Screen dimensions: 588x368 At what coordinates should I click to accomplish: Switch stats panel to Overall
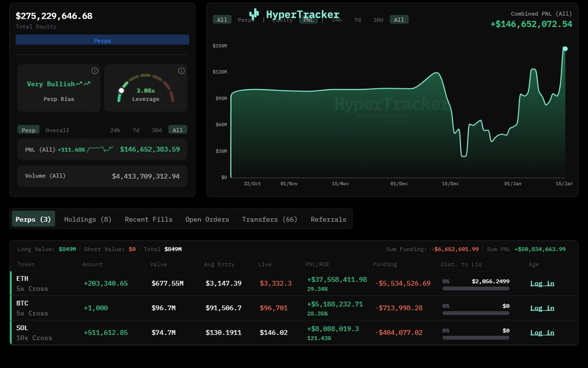click(57, 130)
